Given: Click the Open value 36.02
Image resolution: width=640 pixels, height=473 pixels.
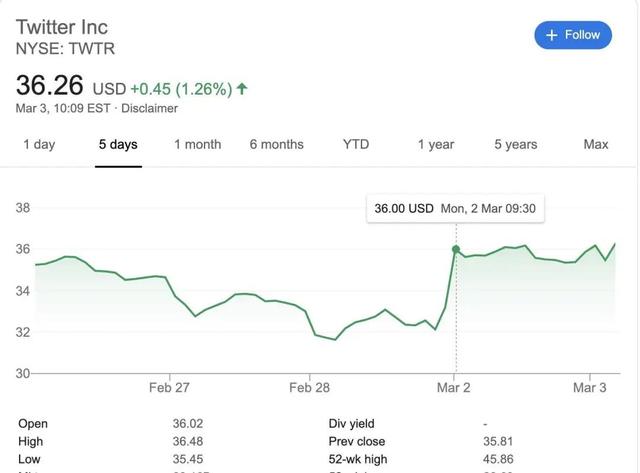Looking at the screenshot, I should pyautogui.click(x=188, y=424).
